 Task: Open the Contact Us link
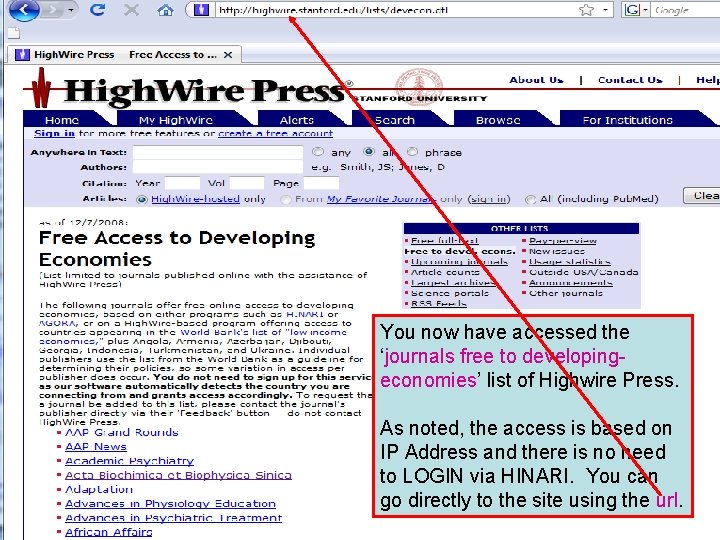point(630,80)
